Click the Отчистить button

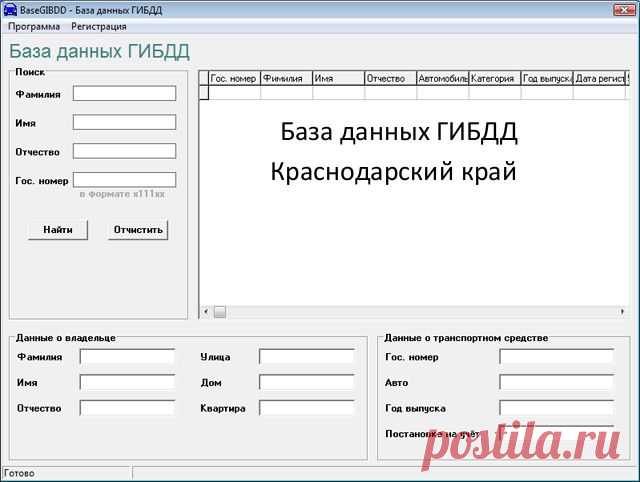tap(138, 230)
